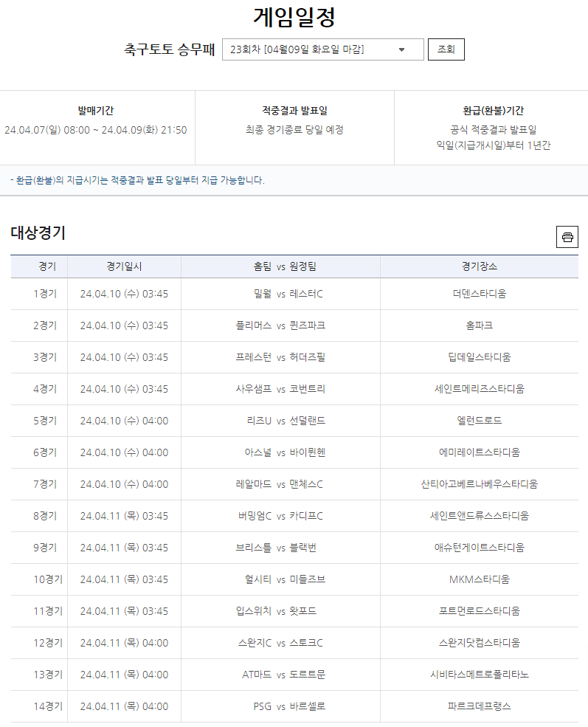Image resolution: width=588 pixels, height=727 pixels.
Task: Click the 발매기간 info heading
Action: point(96,111)
